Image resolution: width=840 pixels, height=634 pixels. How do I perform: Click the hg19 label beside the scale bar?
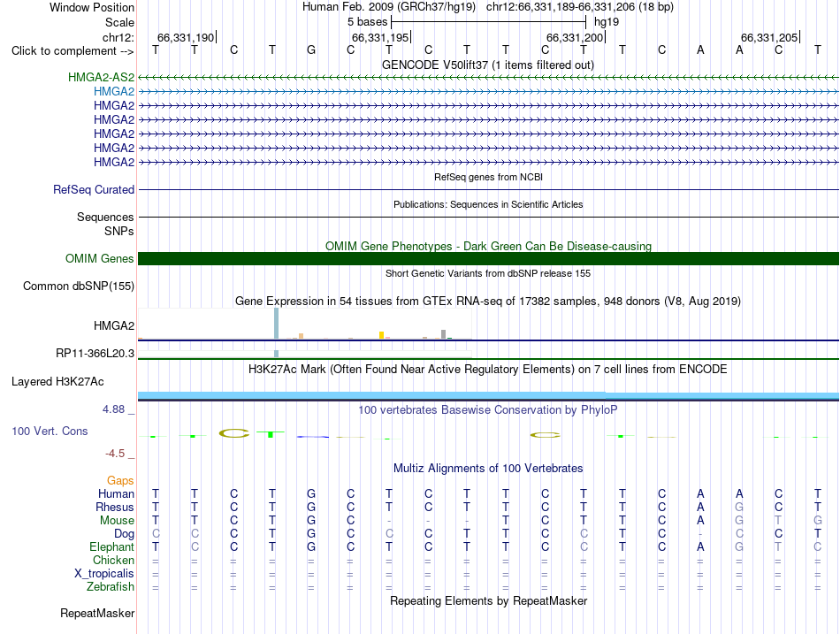[x=607, y=22]
